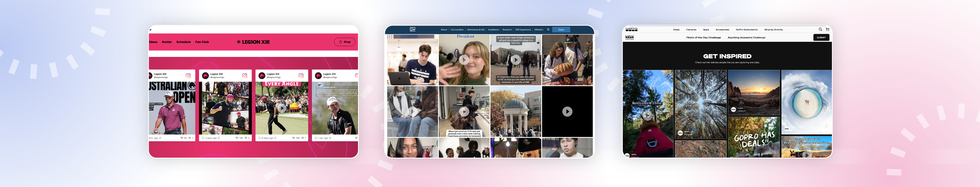Click the Legion XIII logo in the header
Viewport: 980px width, 187px height.
(253, 42)
